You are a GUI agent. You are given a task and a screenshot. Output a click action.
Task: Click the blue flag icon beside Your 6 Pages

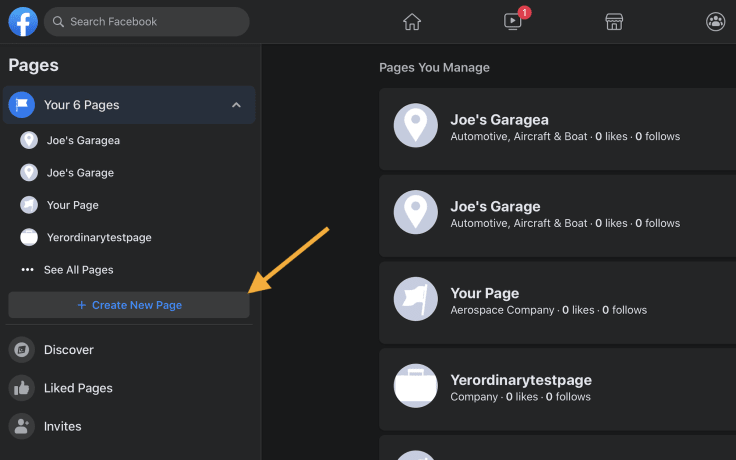(22, 105)
